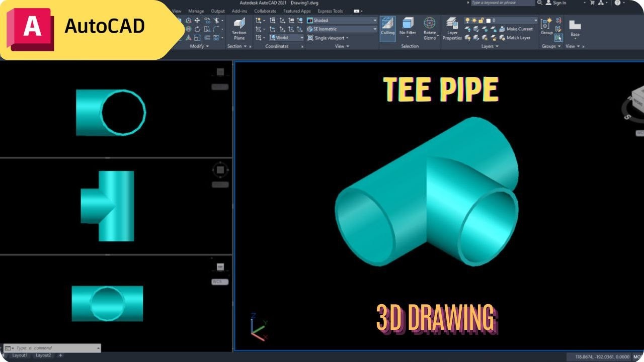The height and width of the screenshot is (362, 644).
Task: Open the Shaded visual style dropdown
Action: (x=375, y=20)
